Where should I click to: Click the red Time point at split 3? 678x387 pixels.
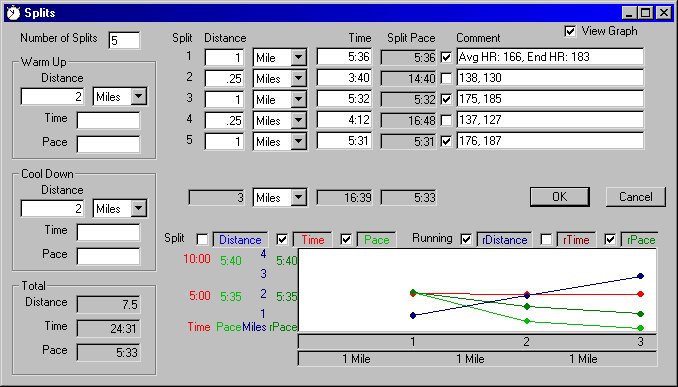tap(641, 294)
